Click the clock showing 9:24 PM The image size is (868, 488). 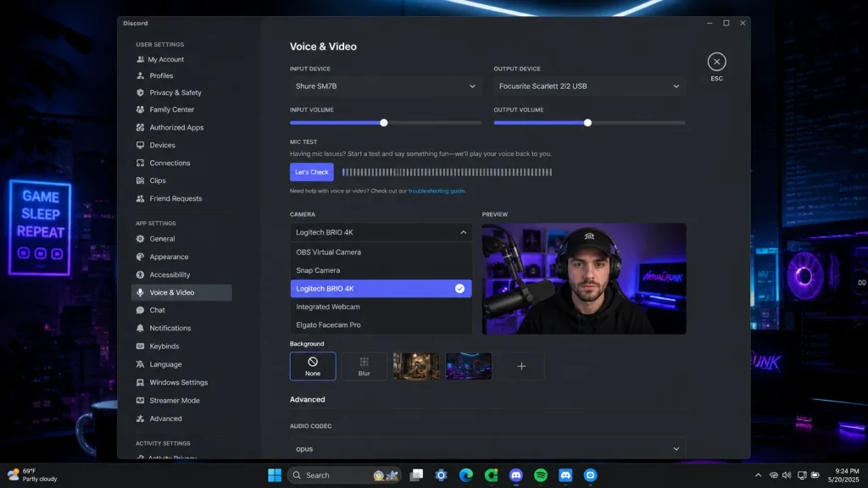843,475
